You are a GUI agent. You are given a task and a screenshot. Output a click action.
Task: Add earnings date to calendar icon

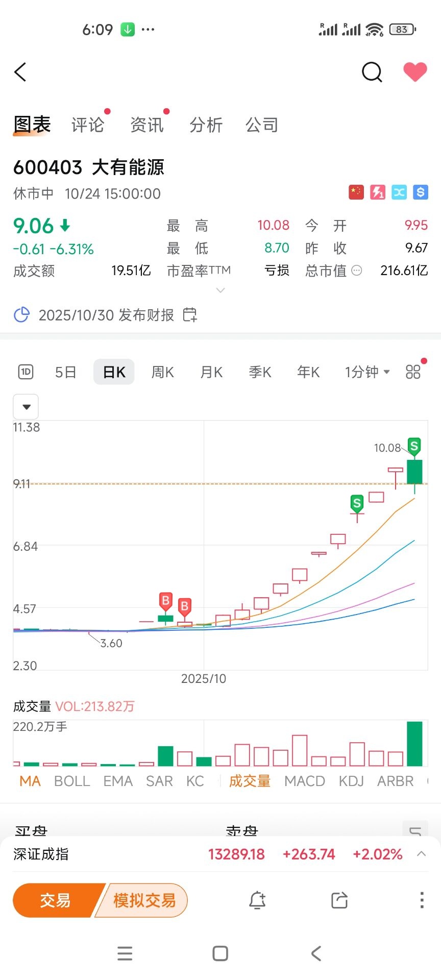(x=190, y=315)
